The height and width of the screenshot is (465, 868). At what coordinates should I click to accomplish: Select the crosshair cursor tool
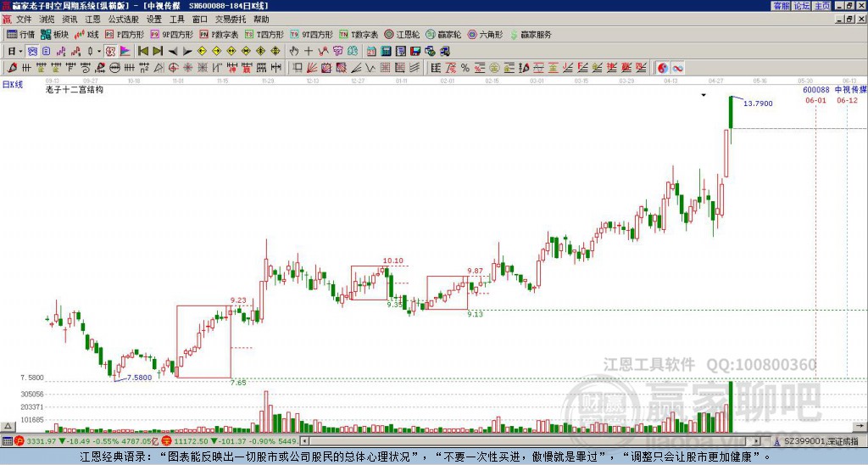pyautogui.click(x=309, y=52)
